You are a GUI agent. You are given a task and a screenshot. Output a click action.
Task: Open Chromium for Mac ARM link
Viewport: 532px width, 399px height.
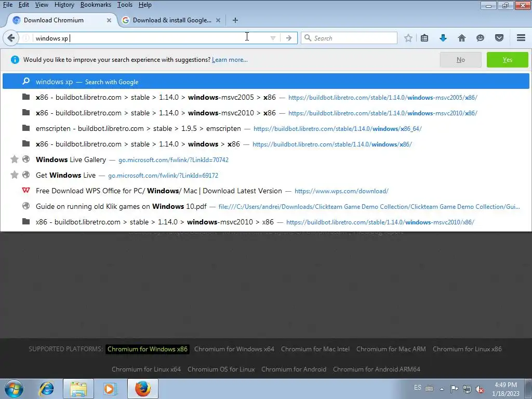click(x=391, y=349)
